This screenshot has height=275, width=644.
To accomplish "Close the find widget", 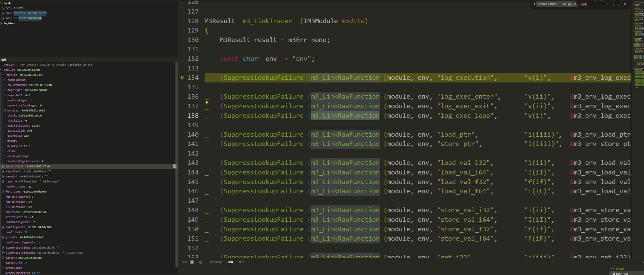I will (x=625, y=4).
